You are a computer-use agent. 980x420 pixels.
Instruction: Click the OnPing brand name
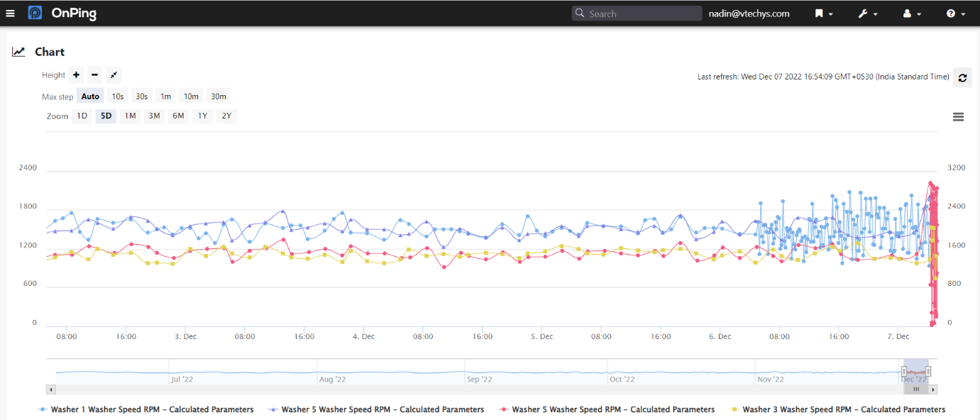(74, 13)
